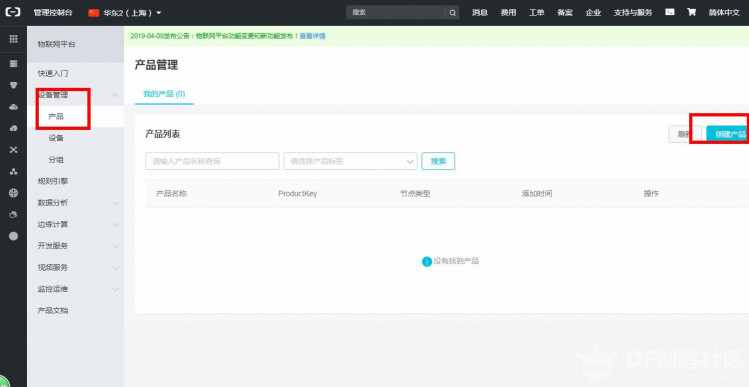Image resolution: width=749 pixels, height=387 pixels.
Task: Click the 搜索 button beside product filters
Action: pos(438,161)
